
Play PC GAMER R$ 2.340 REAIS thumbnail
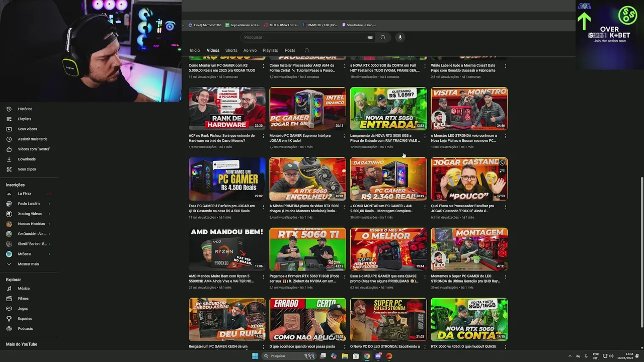(388, 179)
